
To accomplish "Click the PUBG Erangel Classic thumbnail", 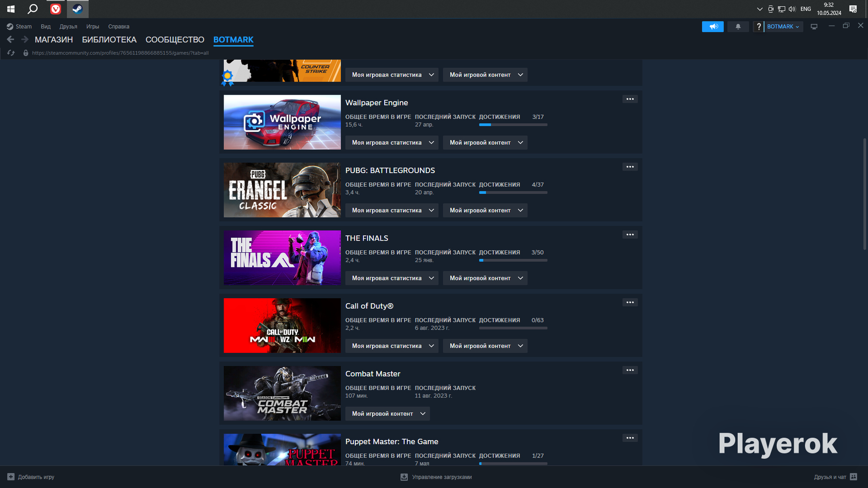I will tap(282, 190).
